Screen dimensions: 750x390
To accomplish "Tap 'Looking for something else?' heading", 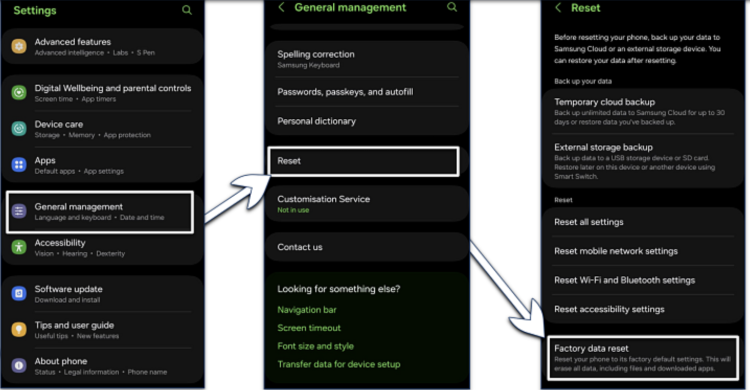I will pos(339,289).
